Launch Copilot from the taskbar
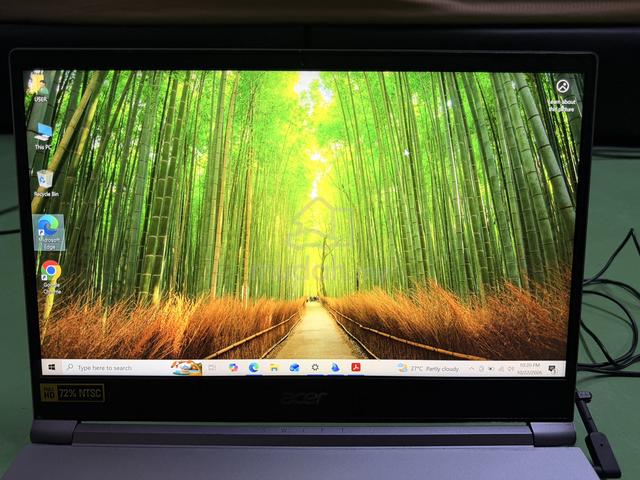 (233, 368)
